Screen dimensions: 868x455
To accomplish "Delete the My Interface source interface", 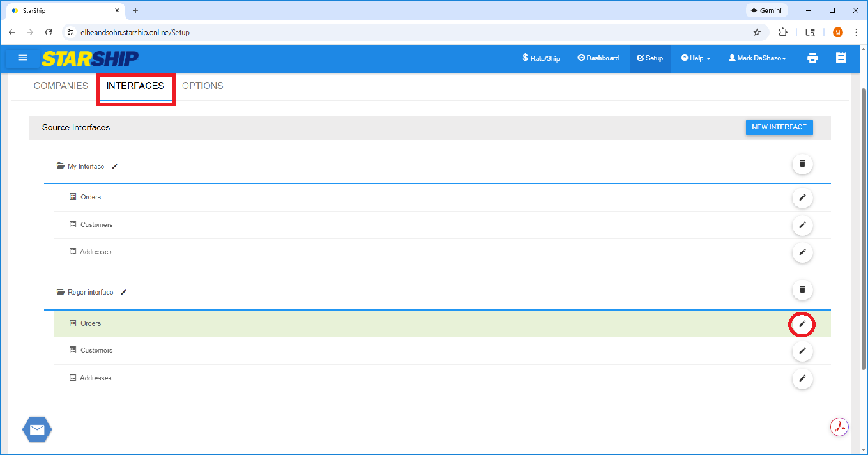I will (x=802, y=164).
